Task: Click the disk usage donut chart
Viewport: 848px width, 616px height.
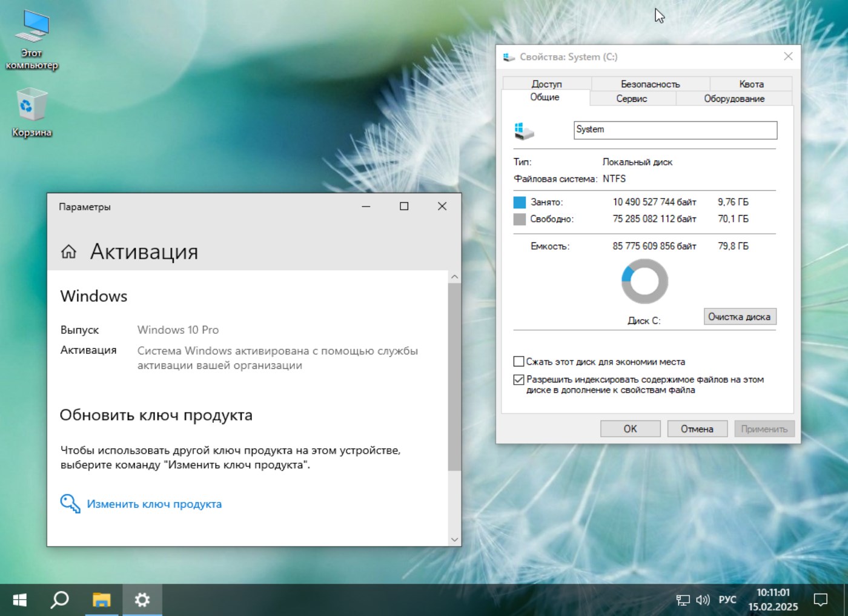Action: 644,281
